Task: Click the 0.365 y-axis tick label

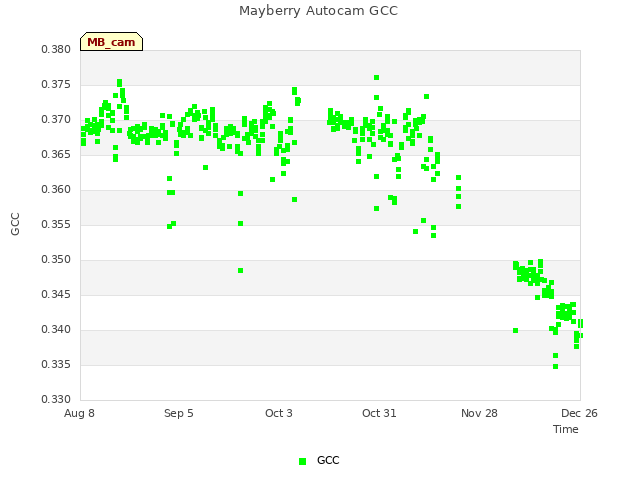Action: point(56,155)
